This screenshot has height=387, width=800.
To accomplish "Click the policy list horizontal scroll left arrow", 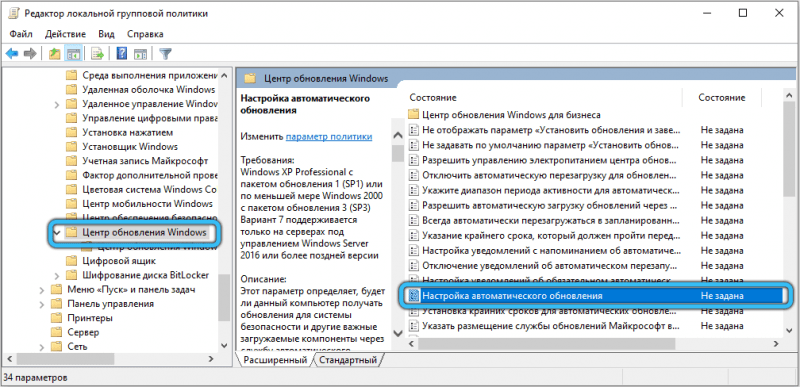I will point(412,345).
